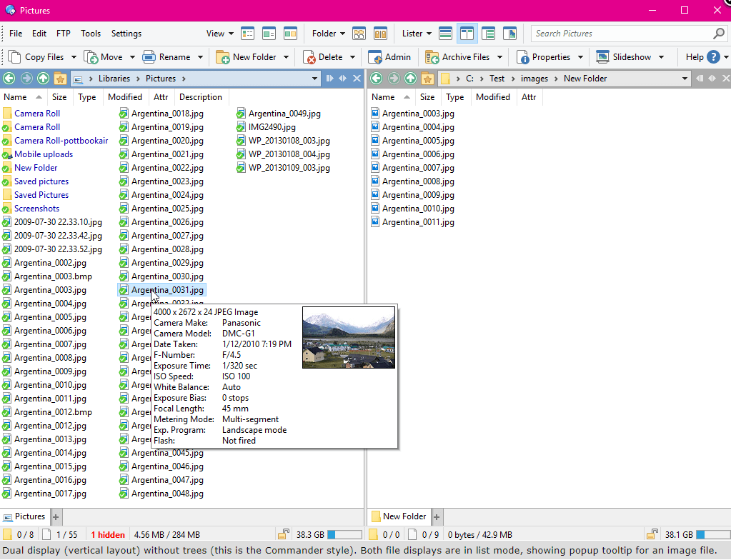Toggle Lister layout with folder tree
Screen dimensions: 731x560
489,34
